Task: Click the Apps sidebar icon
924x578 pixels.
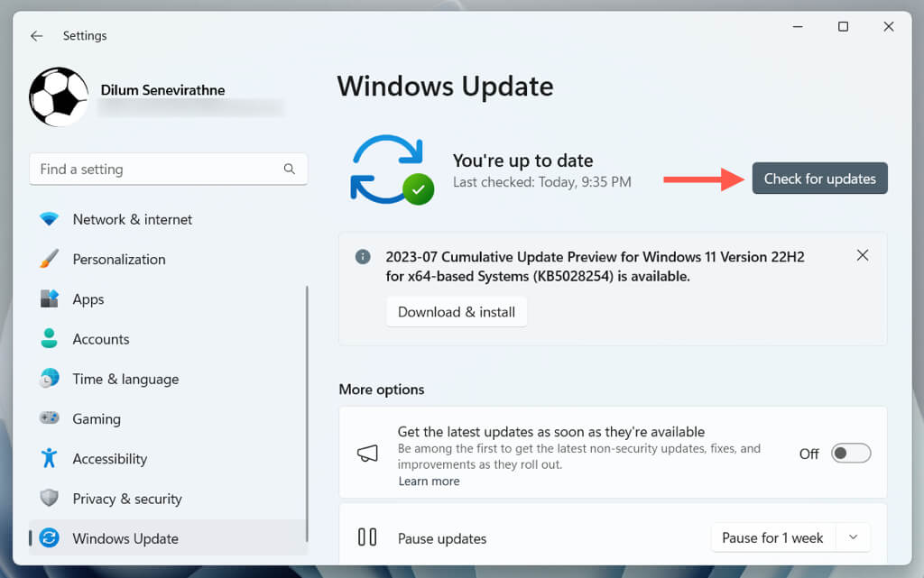Action: click(49, 299)
